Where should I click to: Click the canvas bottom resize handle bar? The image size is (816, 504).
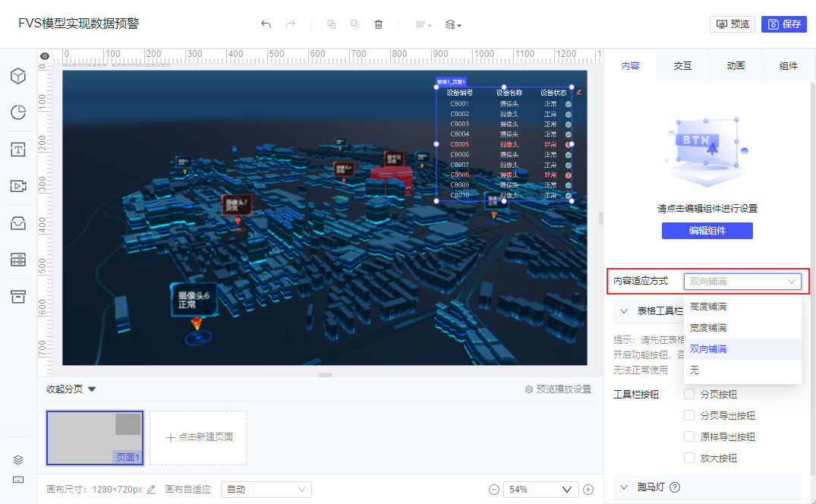325,374
